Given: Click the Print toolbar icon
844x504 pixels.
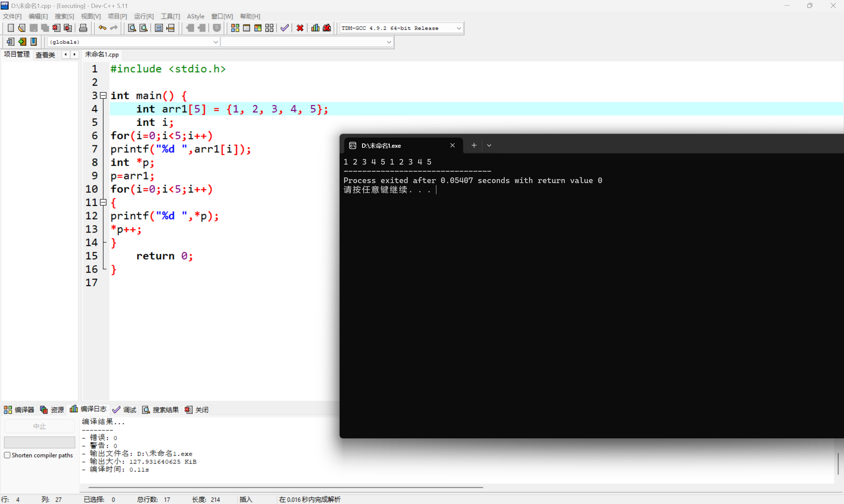Looking at the screenshot, I should pyautogui.click(x=83, y=28).
